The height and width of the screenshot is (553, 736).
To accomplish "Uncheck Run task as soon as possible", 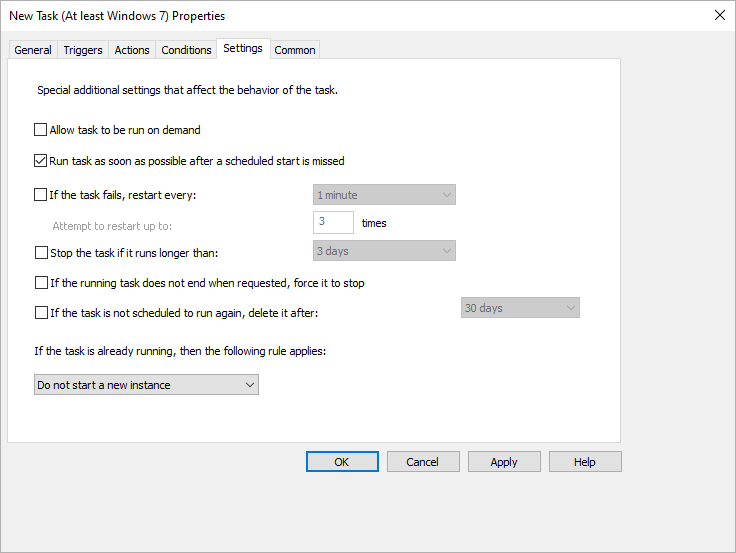I will [x=41, y=160].
